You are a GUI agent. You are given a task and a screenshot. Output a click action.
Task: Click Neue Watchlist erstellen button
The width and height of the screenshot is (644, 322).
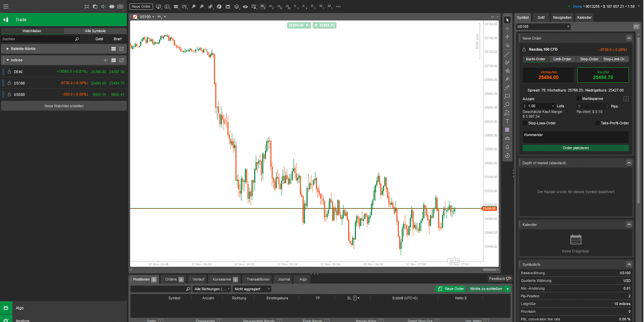coord(64,106)
